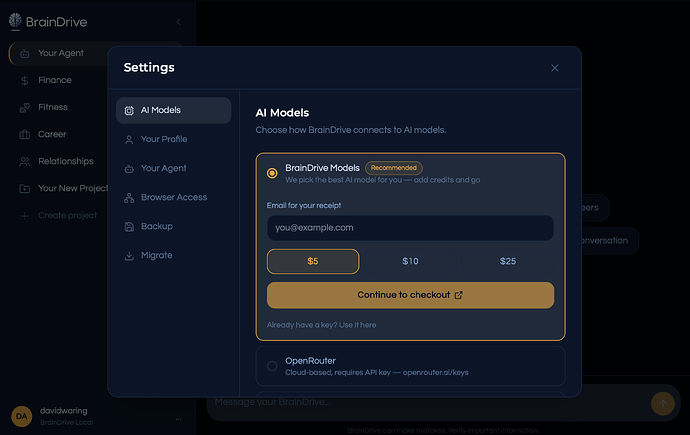This screenshot has width=690, height=435.
Task: Click the Migrate download icon
Action: 129,256
